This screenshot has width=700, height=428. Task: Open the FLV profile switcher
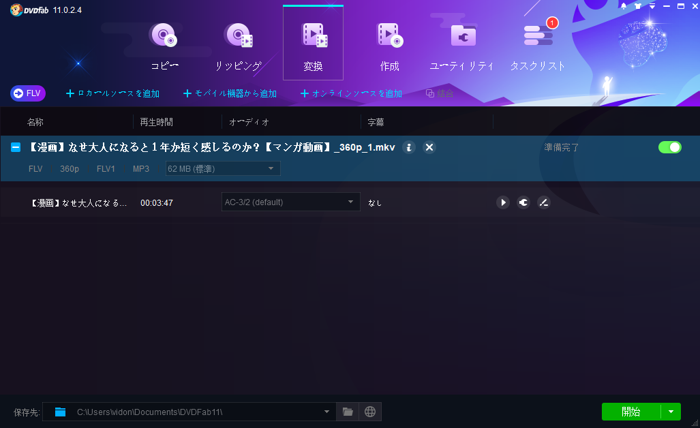[x=28, y=93]
